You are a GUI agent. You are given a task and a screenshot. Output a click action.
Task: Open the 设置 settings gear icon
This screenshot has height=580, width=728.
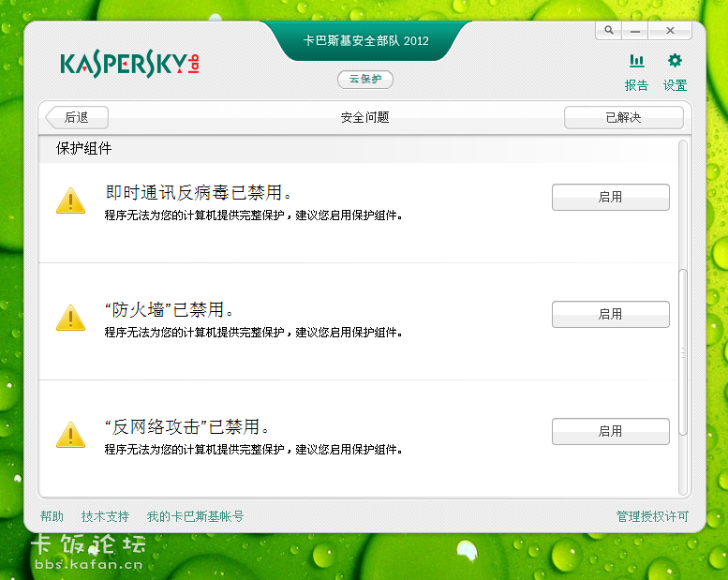[675, 61]
